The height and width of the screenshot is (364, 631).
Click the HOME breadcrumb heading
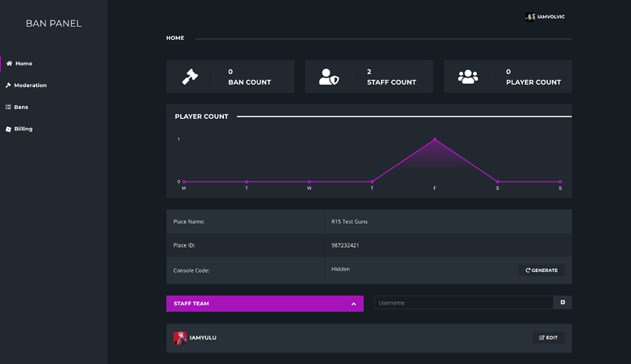point(175,37)
